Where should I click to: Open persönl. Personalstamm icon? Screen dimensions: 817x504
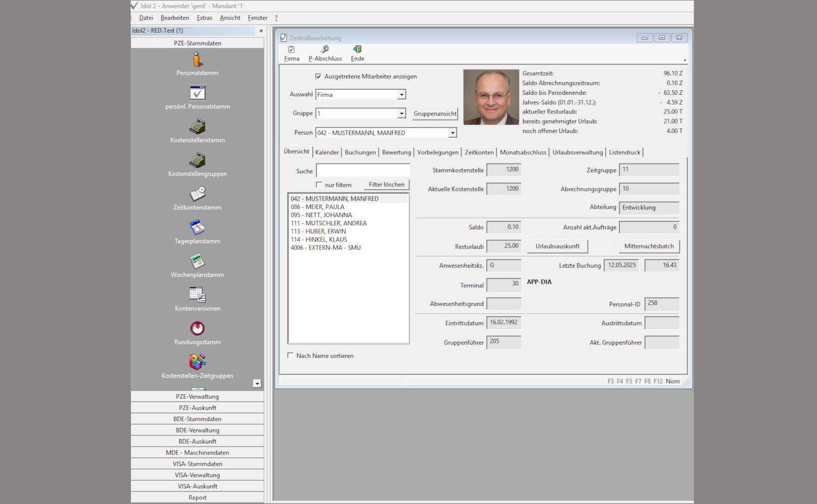coord(197,93)
